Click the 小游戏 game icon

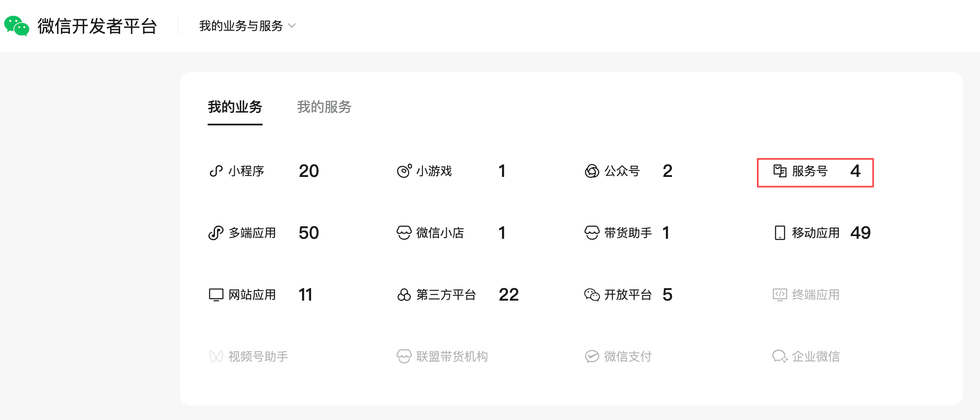click(404, 171)
